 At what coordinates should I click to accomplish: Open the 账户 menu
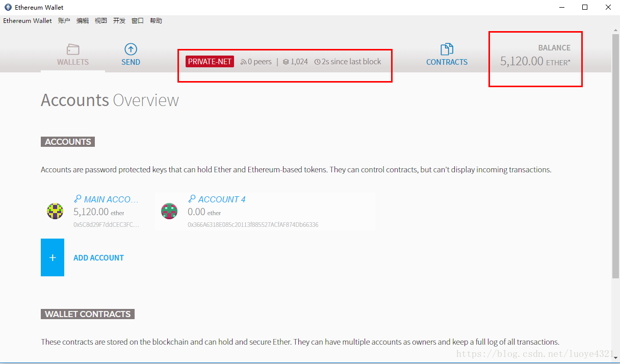pos(64,21)
